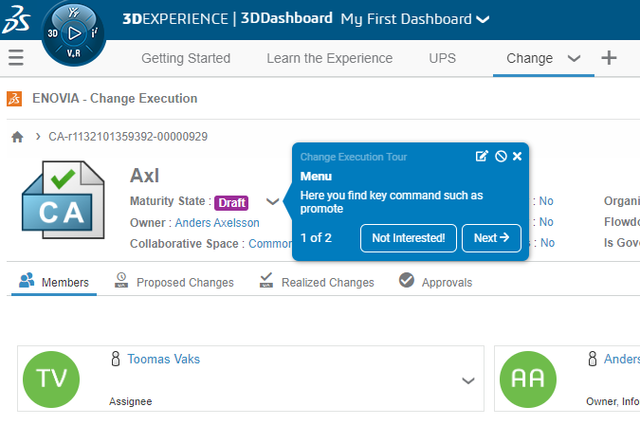Click the third No value link

[x=547, y=243]
